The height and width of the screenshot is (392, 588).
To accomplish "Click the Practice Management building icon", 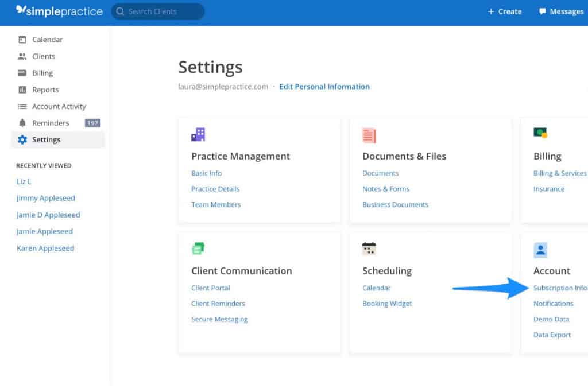I will tap(198, 135).
